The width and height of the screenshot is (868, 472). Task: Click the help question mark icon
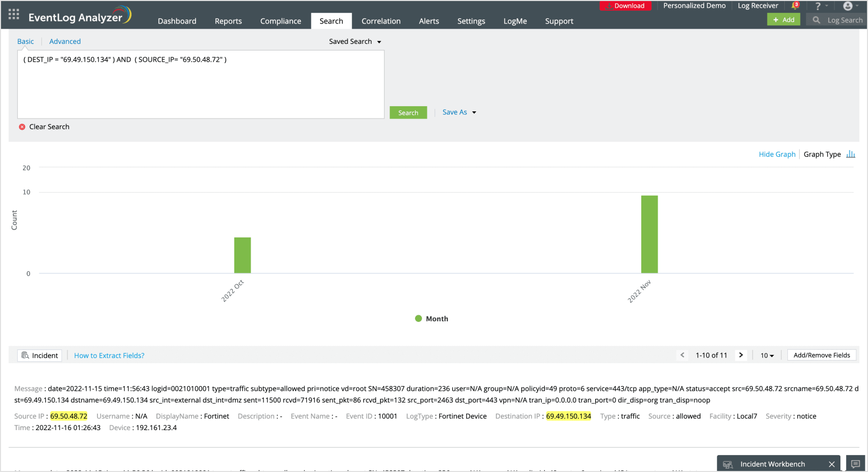point(818,6)
